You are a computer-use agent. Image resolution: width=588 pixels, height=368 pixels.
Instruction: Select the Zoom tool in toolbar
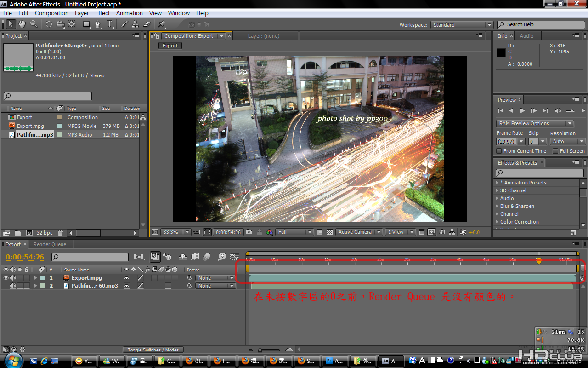(34, 24)
